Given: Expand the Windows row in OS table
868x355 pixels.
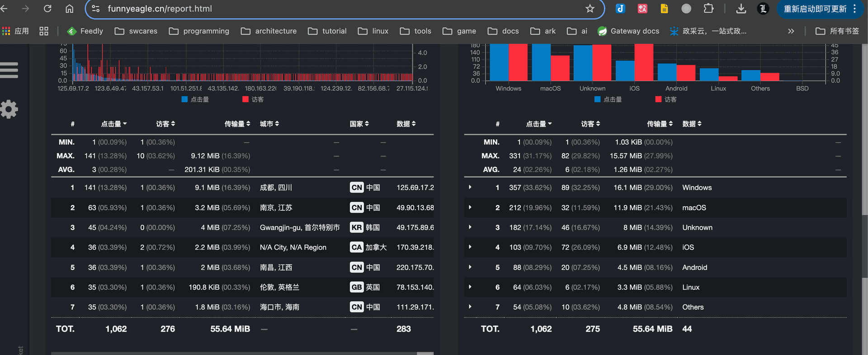Looking at the screenshot, I should coord(470,187).
